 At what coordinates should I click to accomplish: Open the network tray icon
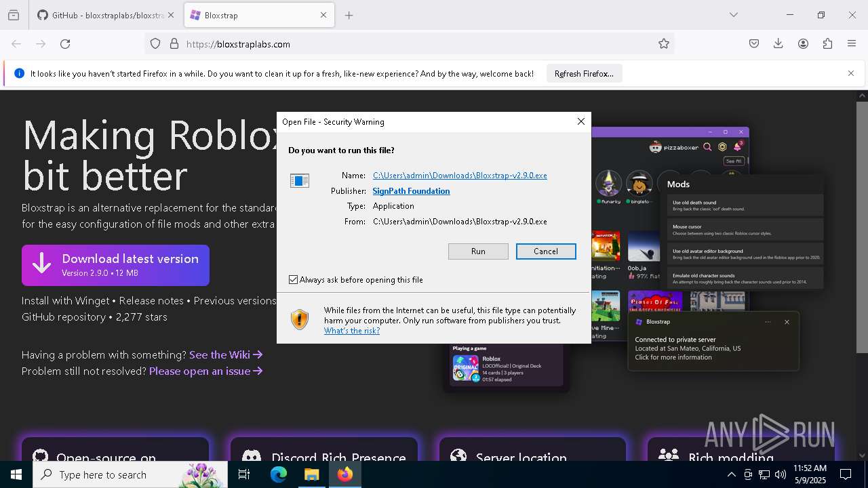click(x=764, y=474)
